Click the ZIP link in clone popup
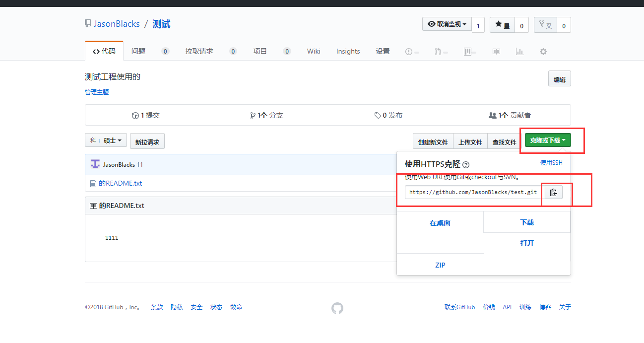Viewport: 644px width, 343px height. [x=440, y=265]
